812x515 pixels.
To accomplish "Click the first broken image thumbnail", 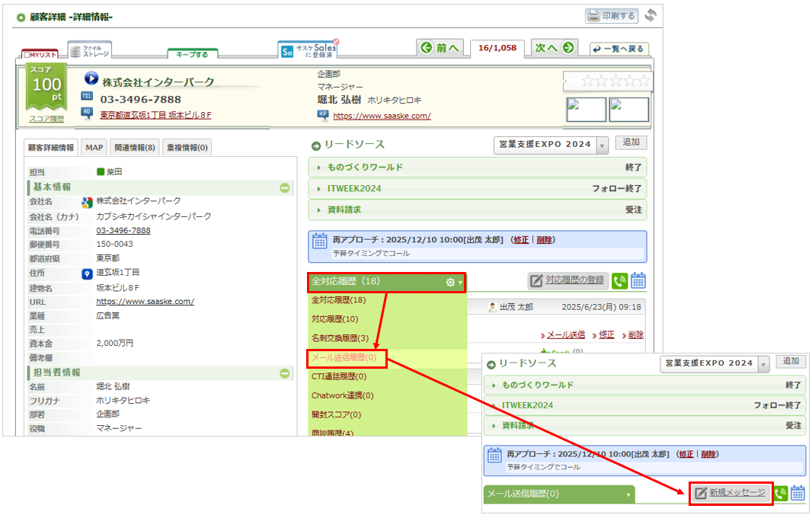I will tap(587, 109).
